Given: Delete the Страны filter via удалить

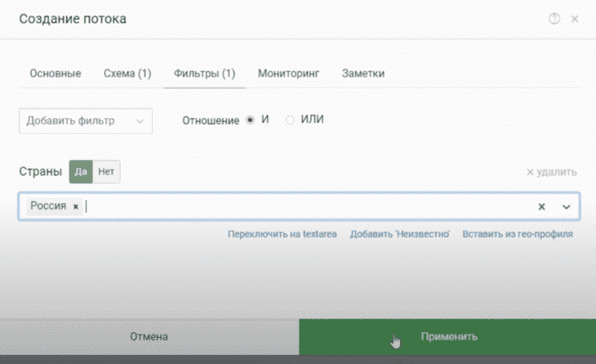Looking at the screenshot, I should pos(552,172).
